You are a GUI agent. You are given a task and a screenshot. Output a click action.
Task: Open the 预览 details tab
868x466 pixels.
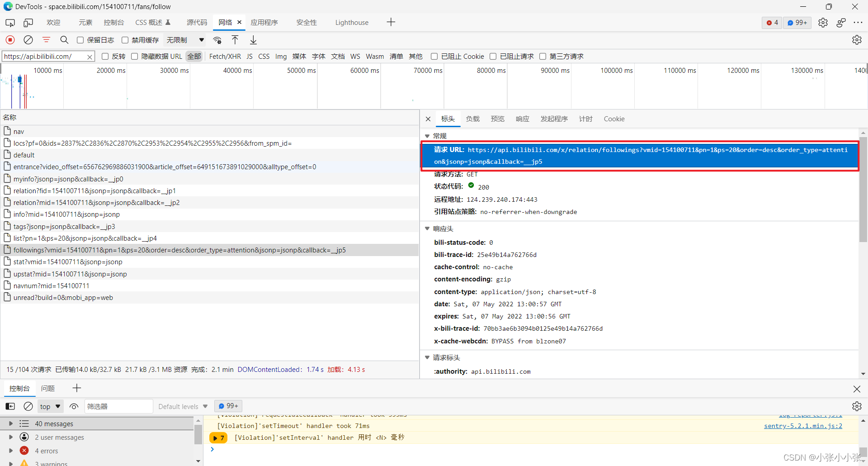click(x=498, y=119)
